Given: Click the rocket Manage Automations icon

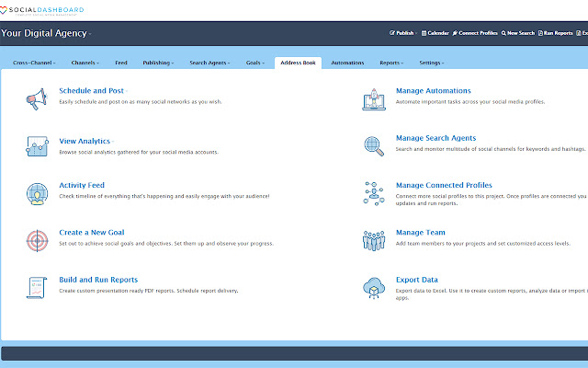Looking at the screenshot, I should pyautogui.click(x=373, y=97).
